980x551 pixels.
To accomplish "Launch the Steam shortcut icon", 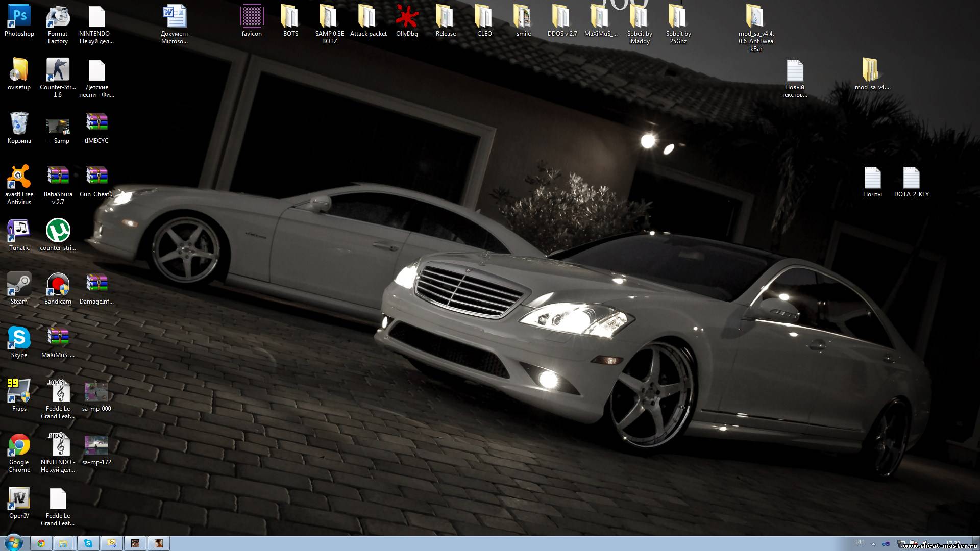I will (x=19, y=284).
